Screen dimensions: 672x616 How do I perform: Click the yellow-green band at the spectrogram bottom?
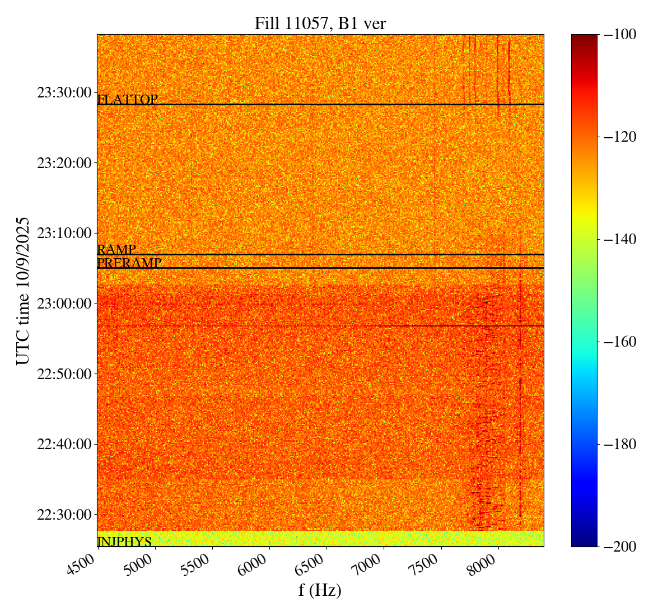pyautogui.click(x=320, y=539)
